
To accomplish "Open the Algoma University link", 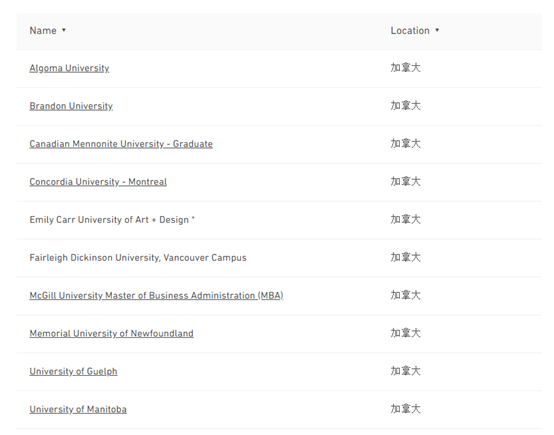I will pos(69,68).
